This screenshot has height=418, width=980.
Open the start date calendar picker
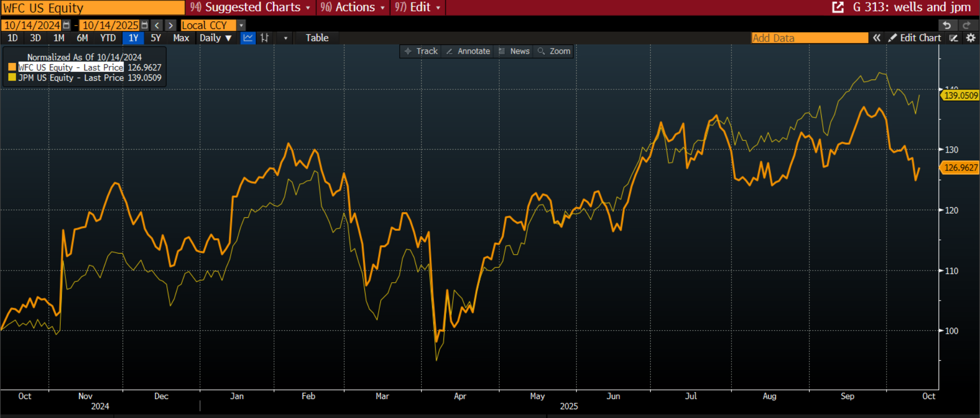[x=66, y=25]
